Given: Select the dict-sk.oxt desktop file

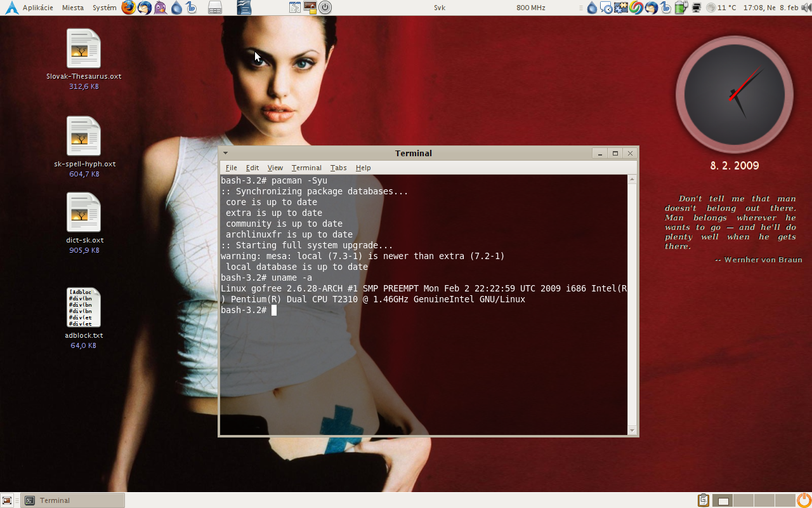Looking at the screenshot, I should pyautogui.click(x=84, y=223).
